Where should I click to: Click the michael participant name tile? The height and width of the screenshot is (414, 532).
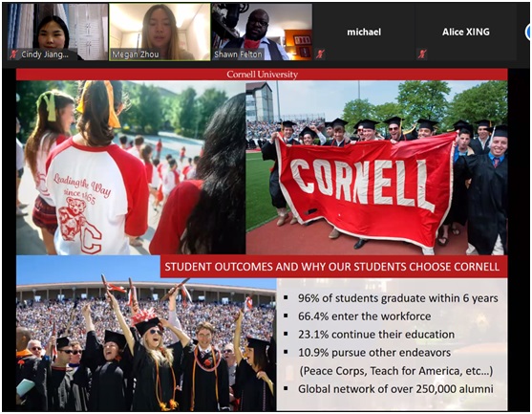click(x=364, y=32)
